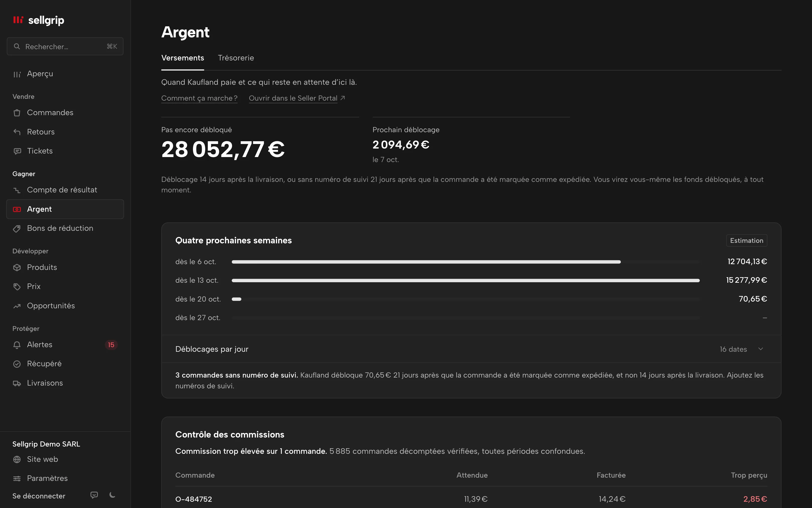
Task: Click the ⌘K shortcut hint
Action: (x=112, y=46)
